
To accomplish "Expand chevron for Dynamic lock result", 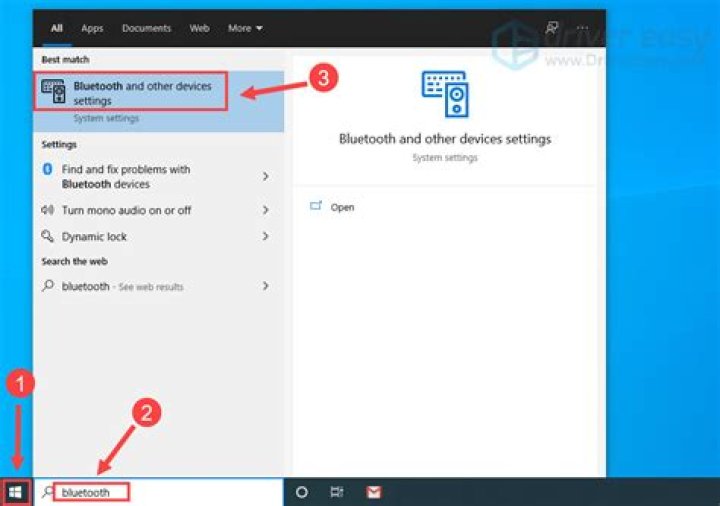I will pyautogui.click(x=265, y=237).
